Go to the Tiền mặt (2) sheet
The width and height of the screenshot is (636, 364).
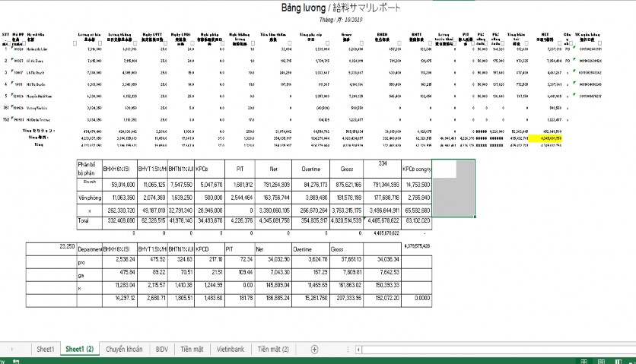(273, 349)
